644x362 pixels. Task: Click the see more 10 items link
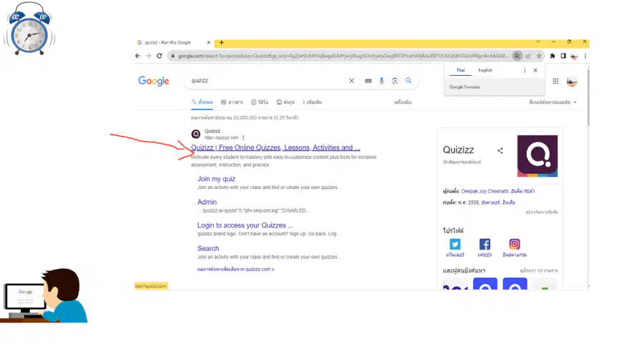(x=538, y=271)
